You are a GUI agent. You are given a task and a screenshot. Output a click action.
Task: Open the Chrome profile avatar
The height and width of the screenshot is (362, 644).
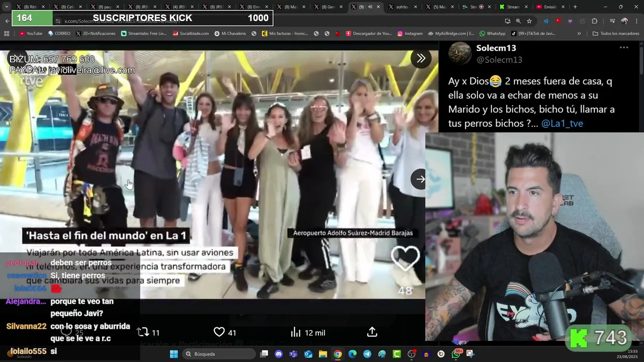coord(624,21)
